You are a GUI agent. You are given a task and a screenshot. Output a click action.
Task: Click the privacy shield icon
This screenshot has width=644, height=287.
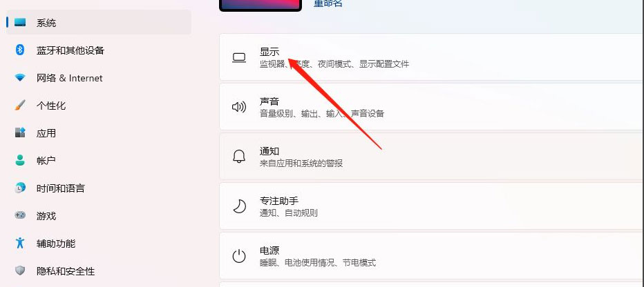pyautogui.click(x=20, y=270)
